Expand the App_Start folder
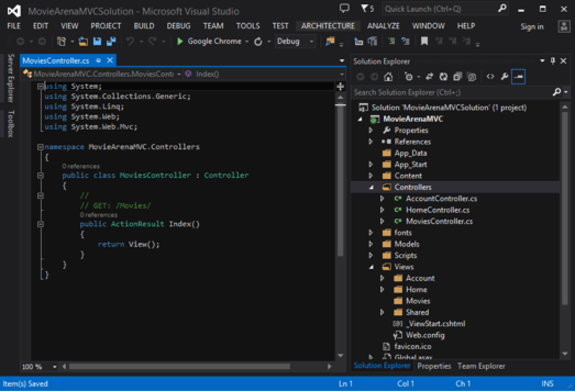Viewport: 575px width, 392px height. [371, 164]
